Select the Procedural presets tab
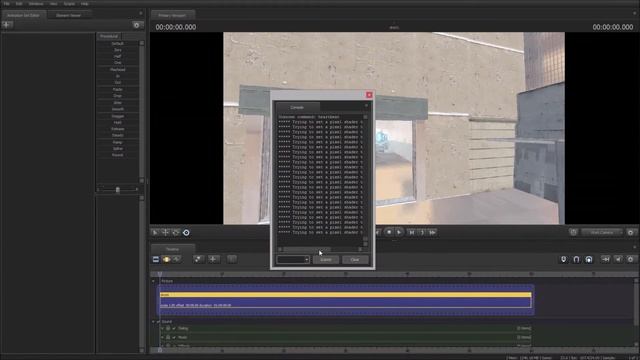The width and height of the screenshot is (640, 360). coord(109,36)
